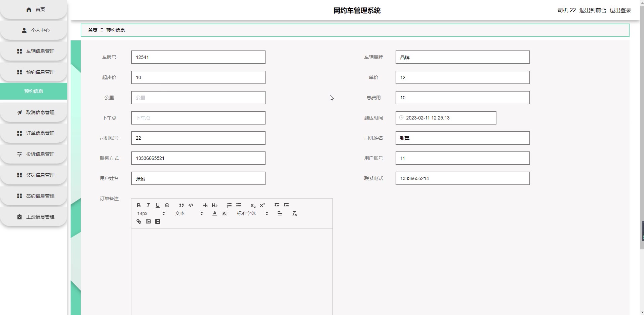
Task: Start a numbered list
Action: pos(229,205)
